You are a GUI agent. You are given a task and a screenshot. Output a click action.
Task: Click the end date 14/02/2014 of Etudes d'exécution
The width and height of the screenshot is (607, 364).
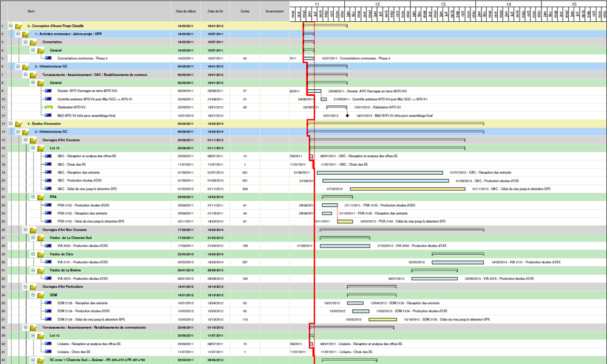(x=215, y=124)
